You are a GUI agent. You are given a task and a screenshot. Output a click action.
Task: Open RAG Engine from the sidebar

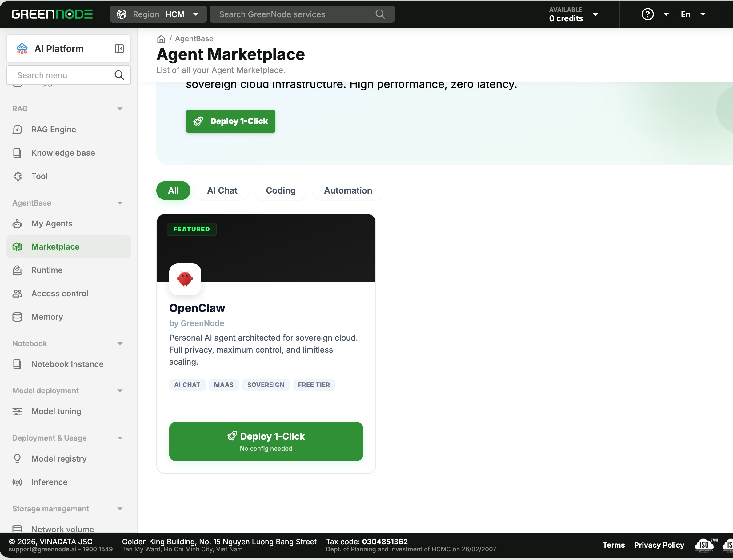(x=69, y=129)
